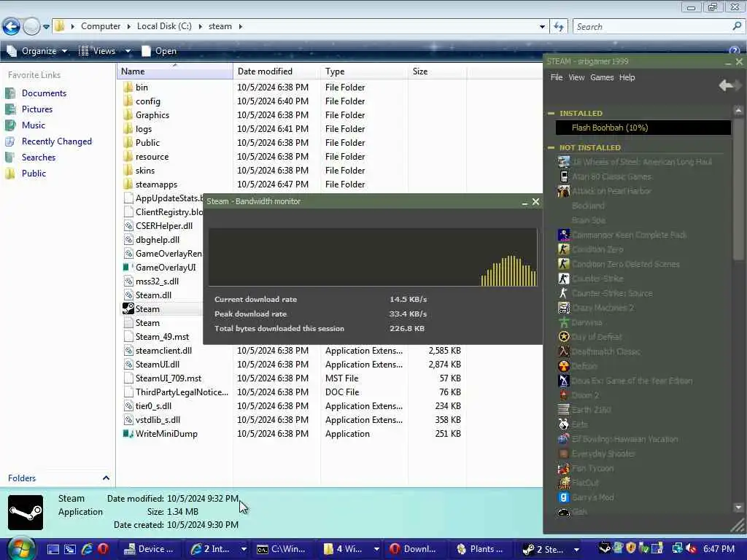Click the Fish Tycoon icon

(564, 468)
